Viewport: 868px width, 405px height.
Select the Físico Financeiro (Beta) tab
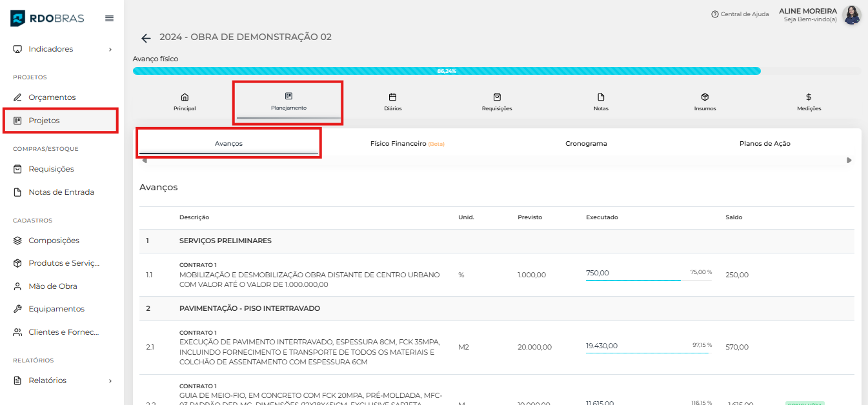[407, 144]
